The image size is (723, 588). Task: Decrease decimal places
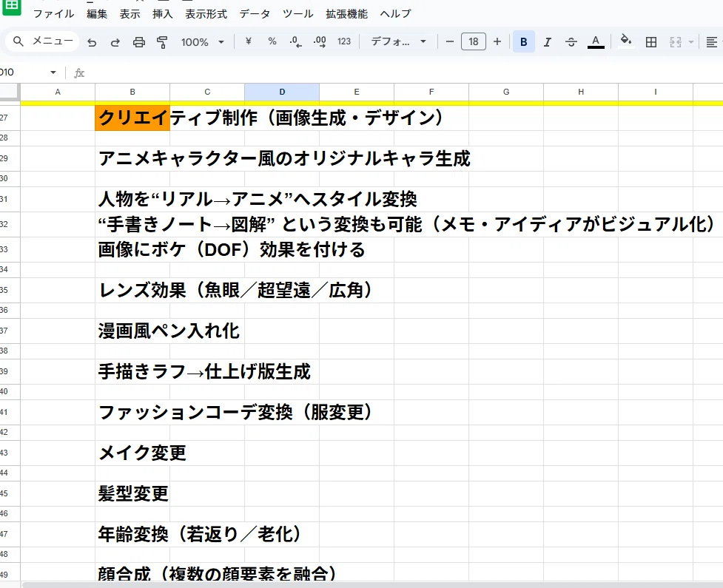pos(295,42)
